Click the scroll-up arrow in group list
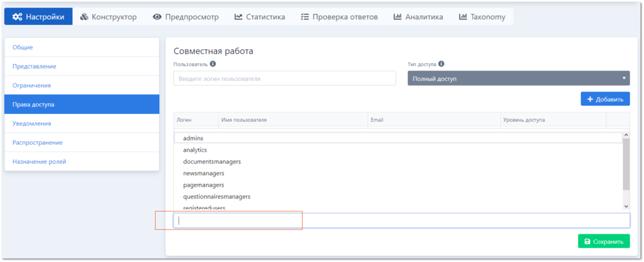644x262 pixels. 626,135
